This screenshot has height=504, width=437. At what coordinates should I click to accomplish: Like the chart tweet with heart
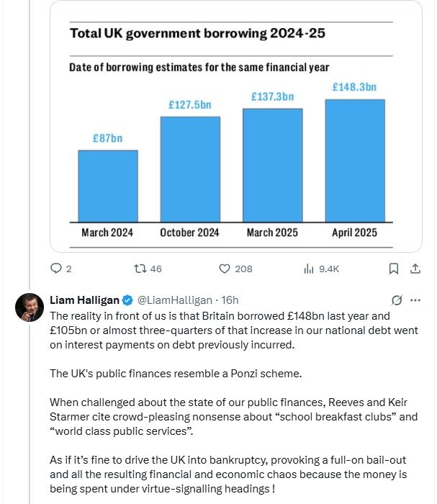point(224,269)
